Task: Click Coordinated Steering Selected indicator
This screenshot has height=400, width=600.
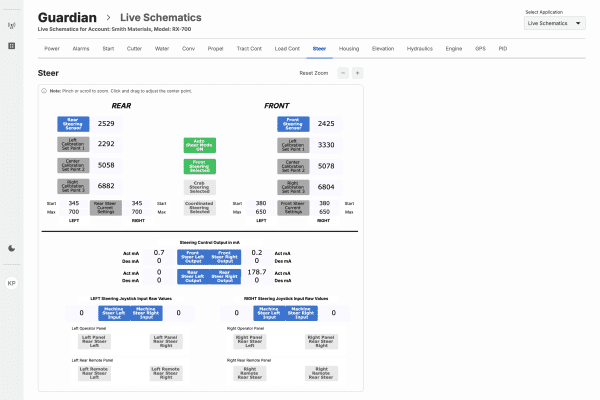Action: click(200, 208)
